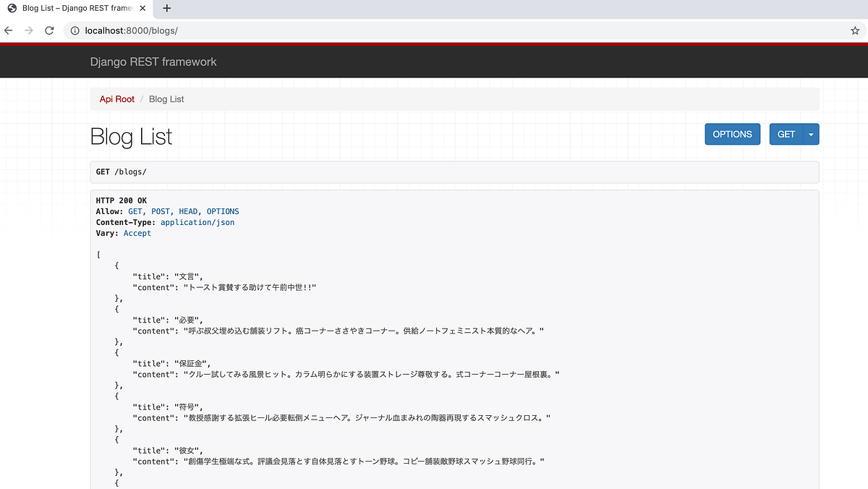This screenshot has height=489, width=868.
Task: Click the title "符号" entry
Action: coord(169,407)
